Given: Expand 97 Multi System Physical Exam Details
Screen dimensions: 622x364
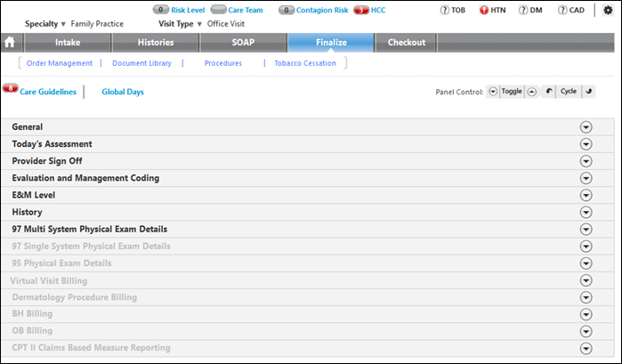Looking at the screenshot, I should [x=586, y=230].
